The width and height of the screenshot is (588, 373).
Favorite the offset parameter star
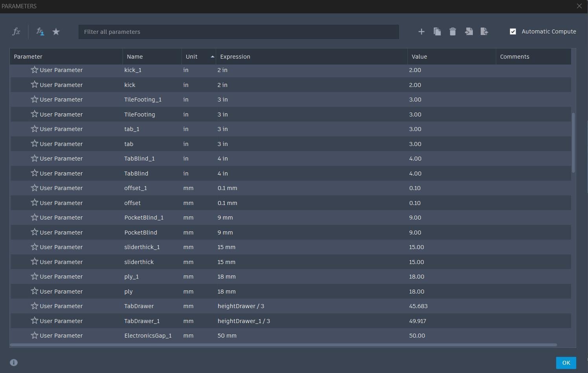35,203
